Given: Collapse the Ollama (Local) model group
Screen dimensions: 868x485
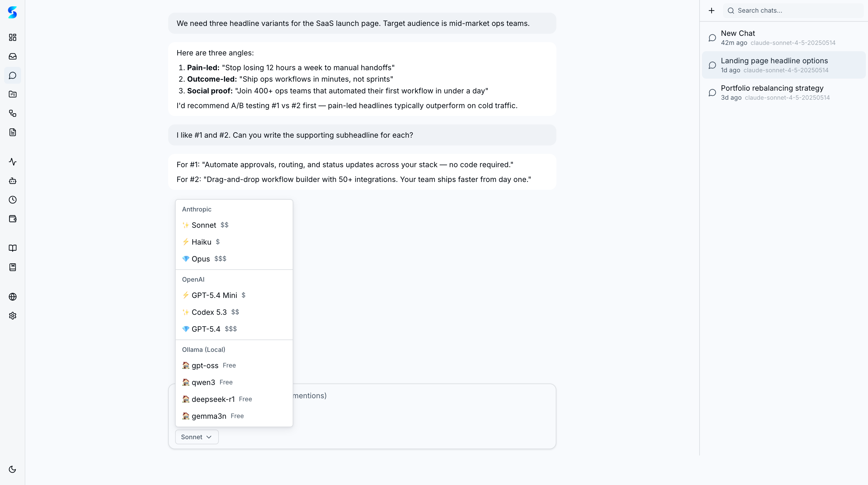Looking at the screenshot, I should click(203, 349).
